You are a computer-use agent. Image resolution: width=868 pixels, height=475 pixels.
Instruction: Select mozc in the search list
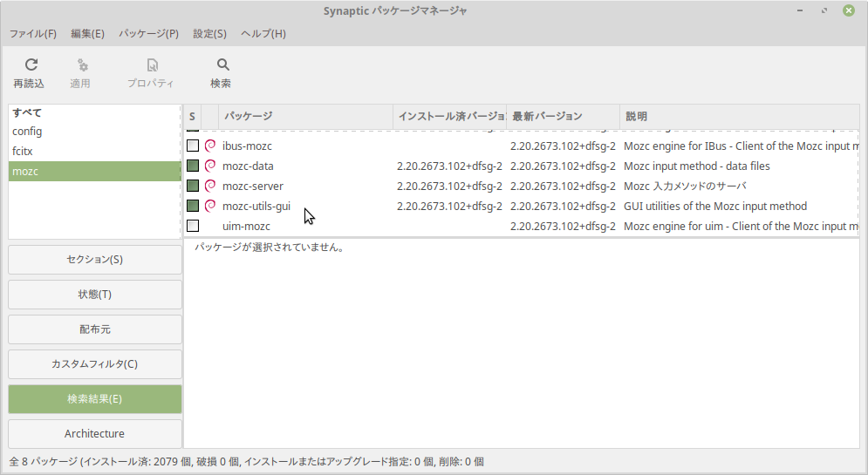tap(94, 172)
